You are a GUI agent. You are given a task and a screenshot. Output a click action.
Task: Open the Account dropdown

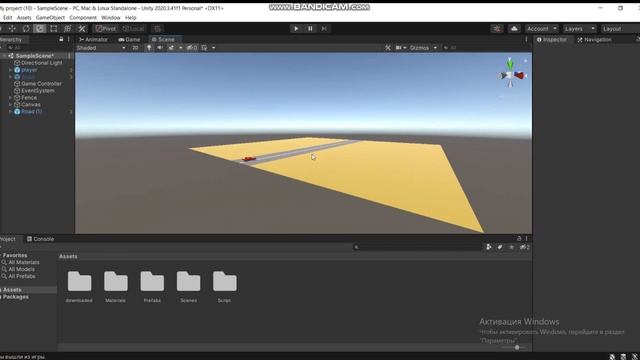542,29
